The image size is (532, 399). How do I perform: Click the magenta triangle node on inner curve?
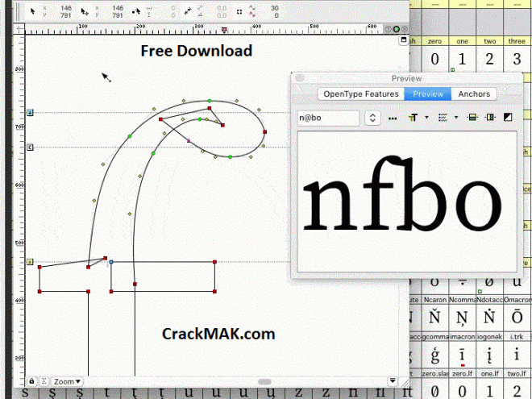coord(189,140)
